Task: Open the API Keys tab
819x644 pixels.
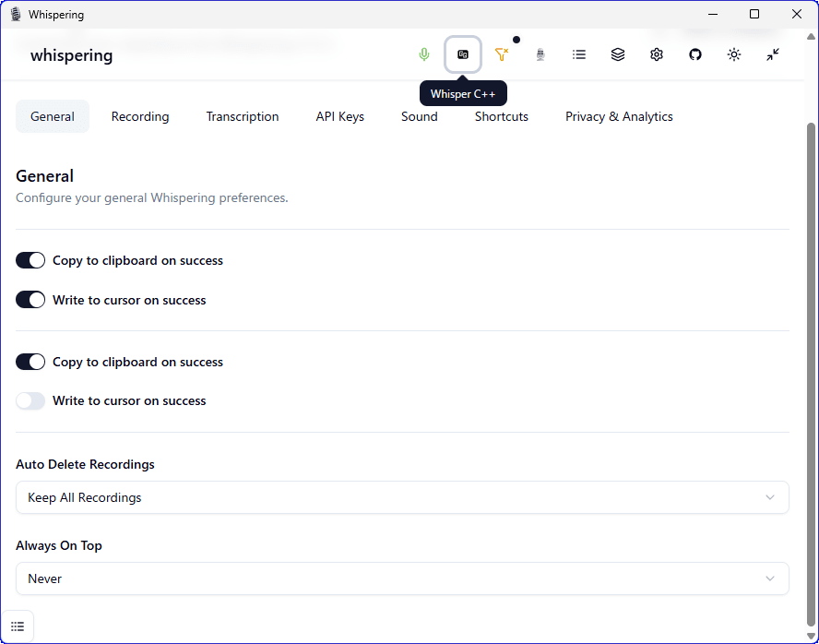Action: click(339, 116)
